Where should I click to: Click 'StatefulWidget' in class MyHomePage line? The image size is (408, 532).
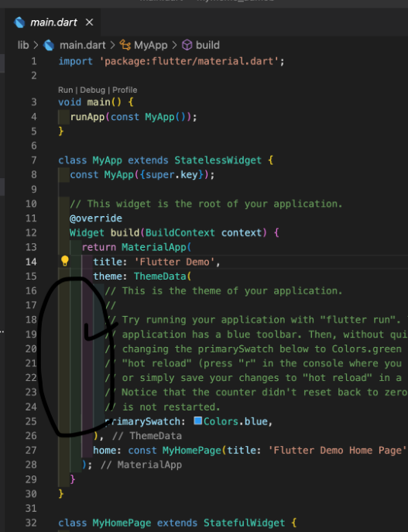click(244, 523)
